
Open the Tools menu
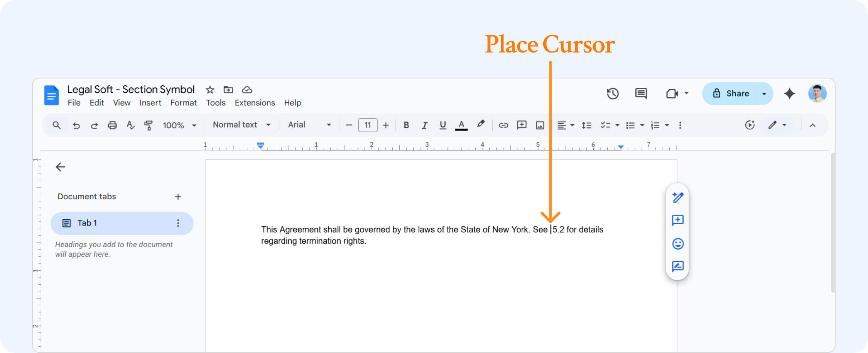[216, 103]
